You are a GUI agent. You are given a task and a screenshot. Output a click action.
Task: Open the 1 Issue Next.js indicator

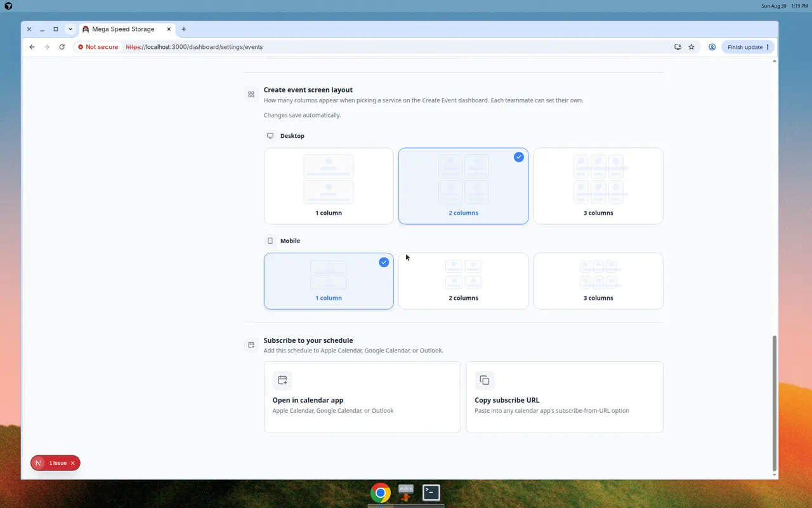58,463
